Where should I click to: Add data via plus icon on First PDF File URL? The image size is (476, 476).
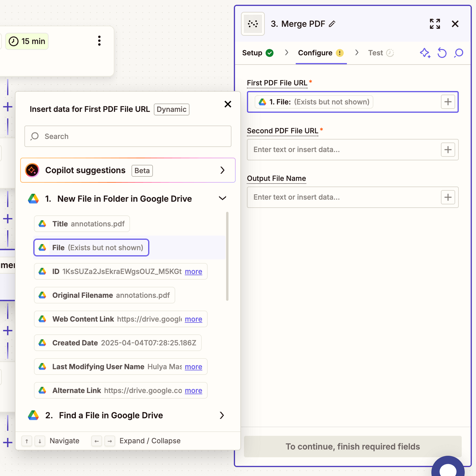pyautogui.click(x=447, y=102)
